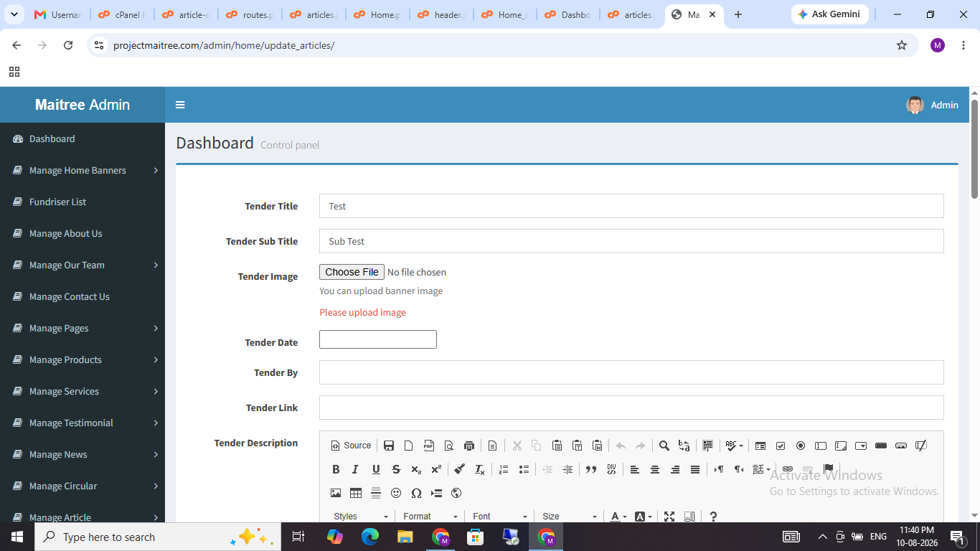The width and height of the screenshot is (980, 551).
Task: Insert a table via editor icon
Action: click(356, 493)
